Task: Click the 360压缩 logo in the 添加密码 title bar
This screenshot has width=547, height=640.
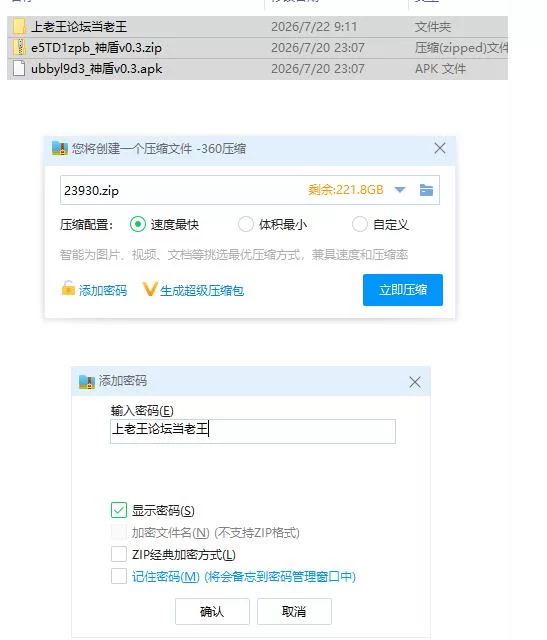Action: tap(87, 382)
